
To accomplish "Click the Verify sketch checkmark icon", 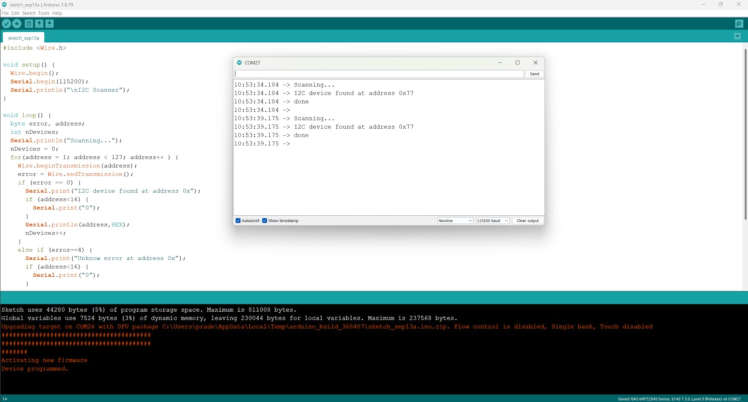I will tap(6, 23).
